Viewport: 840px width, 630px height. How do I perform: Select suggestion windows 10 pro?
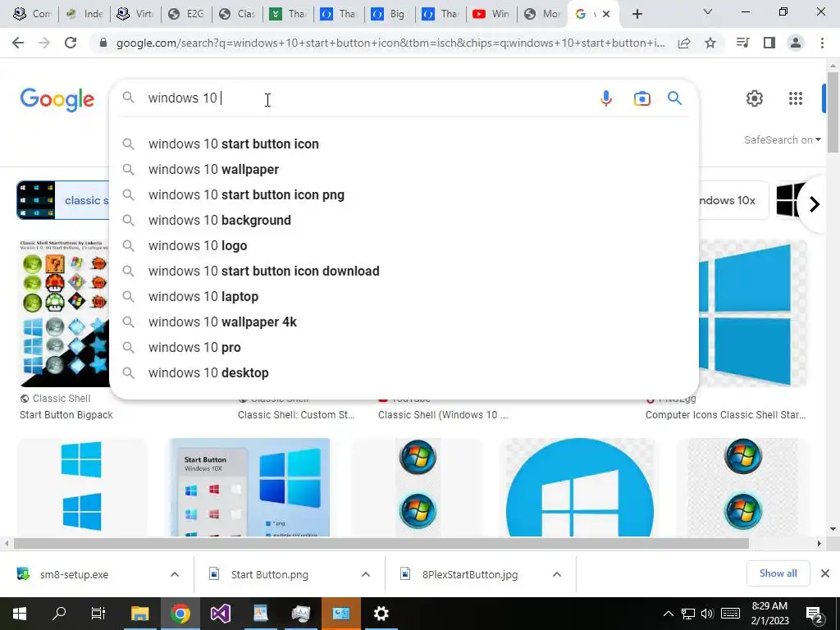(404, 348)
